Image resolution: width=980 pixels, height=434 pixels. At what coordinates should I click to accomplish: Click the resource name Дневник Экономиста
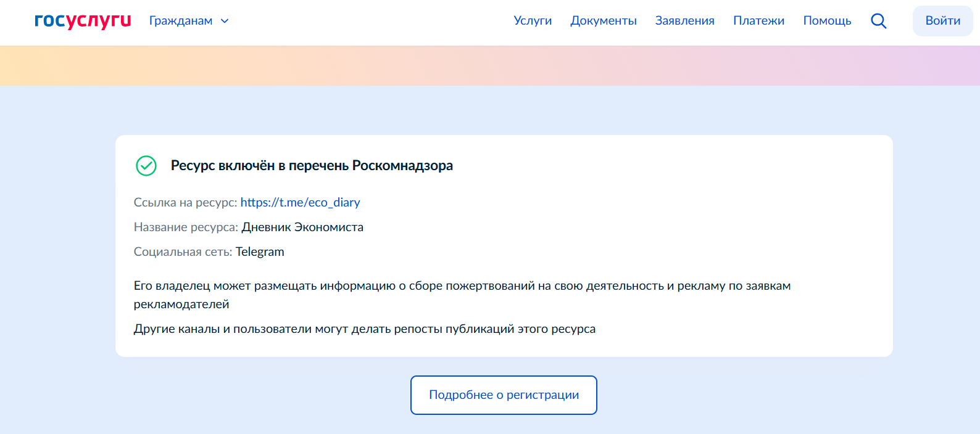click(x=302, y=227)
